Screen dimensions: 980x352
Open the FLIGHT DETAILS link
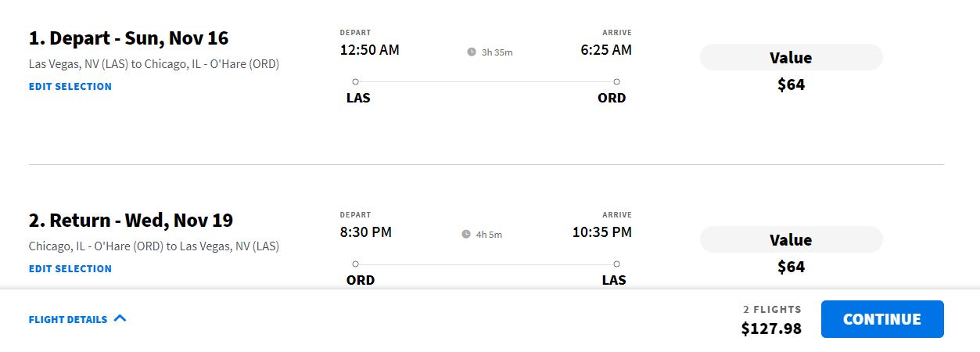(x=68, y=319)
